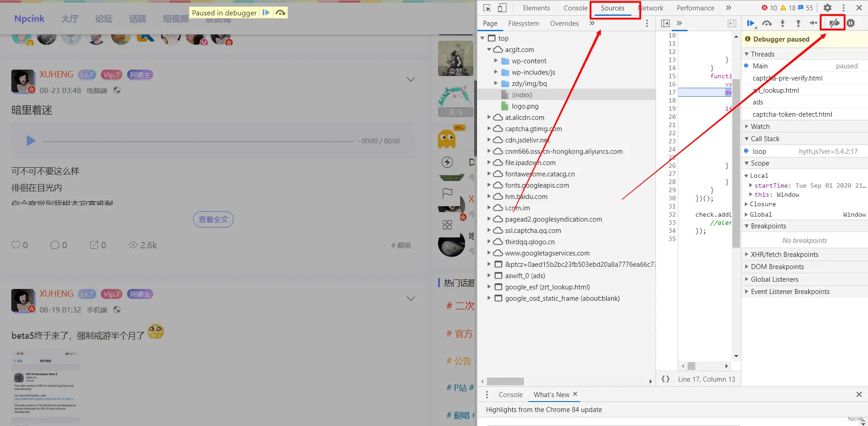Toggle the device toolbar icon

point(502,8)
